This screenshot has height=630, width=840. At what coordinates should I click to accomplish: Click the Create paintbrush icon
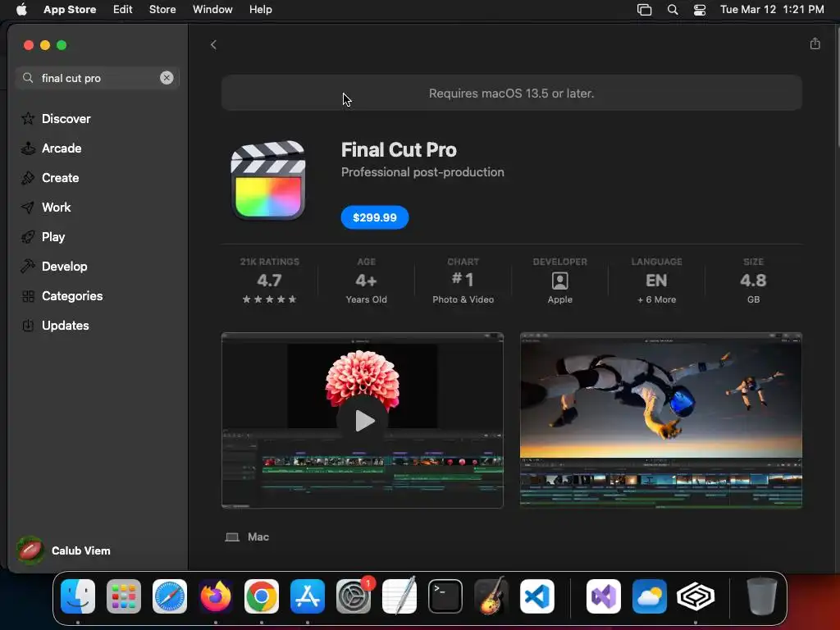28,178
